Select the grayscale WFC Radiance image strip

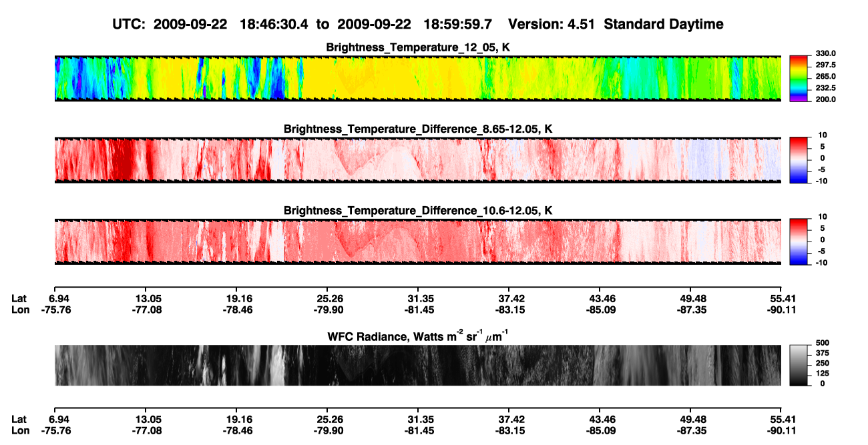pyautogui.click(x=417, y=366)
